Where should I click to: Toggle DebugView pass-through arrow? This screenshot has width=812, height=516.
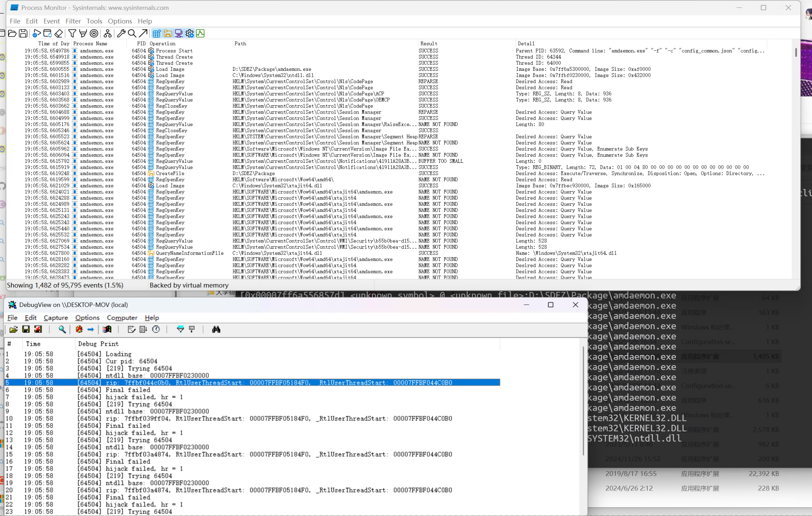(91, 329)
